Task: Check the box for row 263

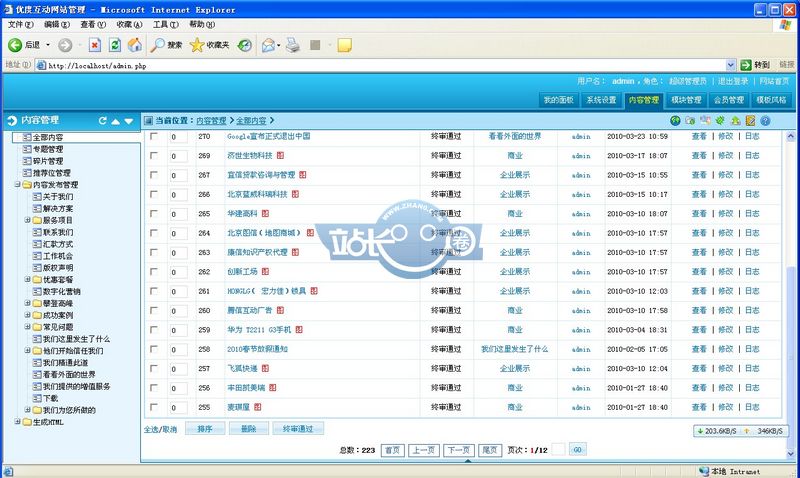Action: 154,253
